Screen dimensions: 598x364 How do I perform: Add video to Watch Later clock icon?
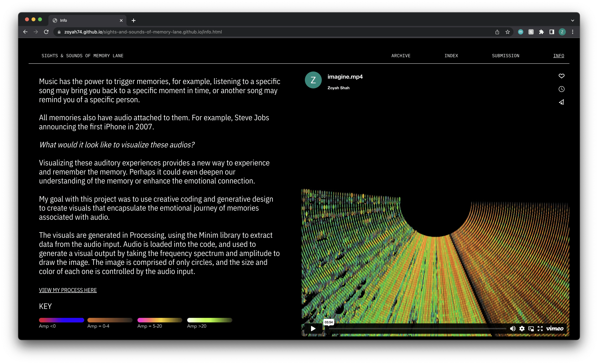tap(561, 89)
